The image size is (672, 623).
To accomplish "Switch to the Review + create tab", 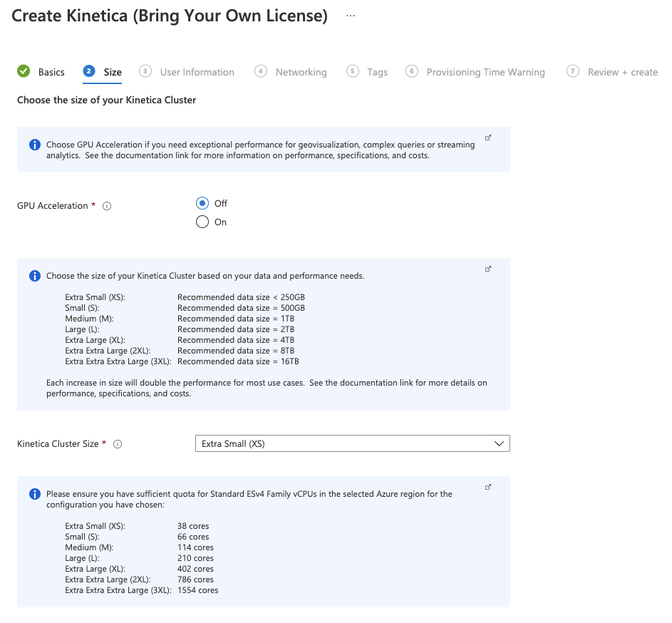I will tap(623, 72).
